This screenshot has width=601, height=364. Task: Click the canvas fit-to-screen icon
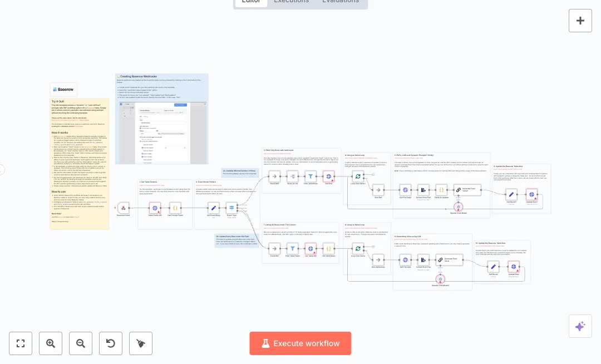[x=21, y=343]
